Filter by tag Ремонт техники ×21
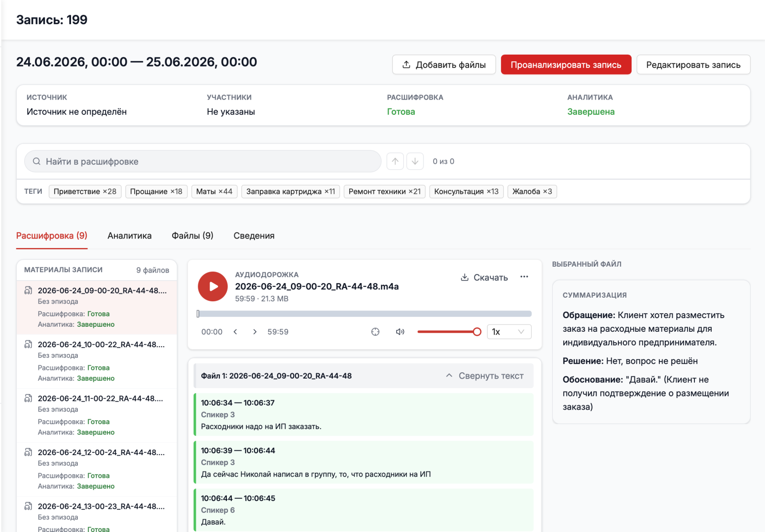 pyautogui.click(x=385, y=192)
